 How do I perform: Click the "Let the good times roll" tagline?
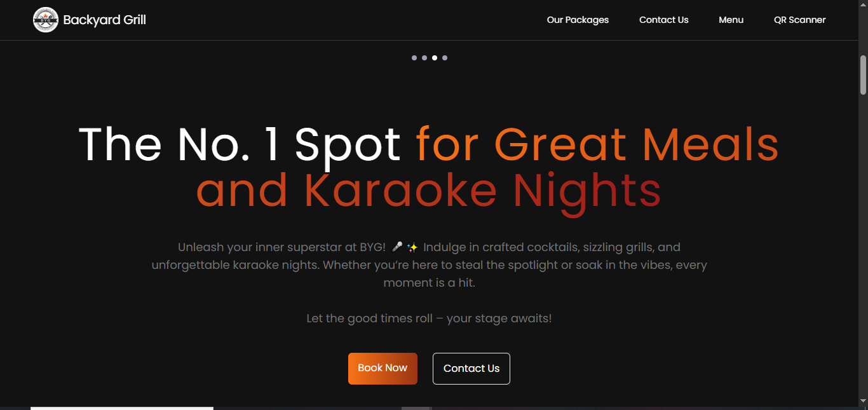click(x=429, y=318)
